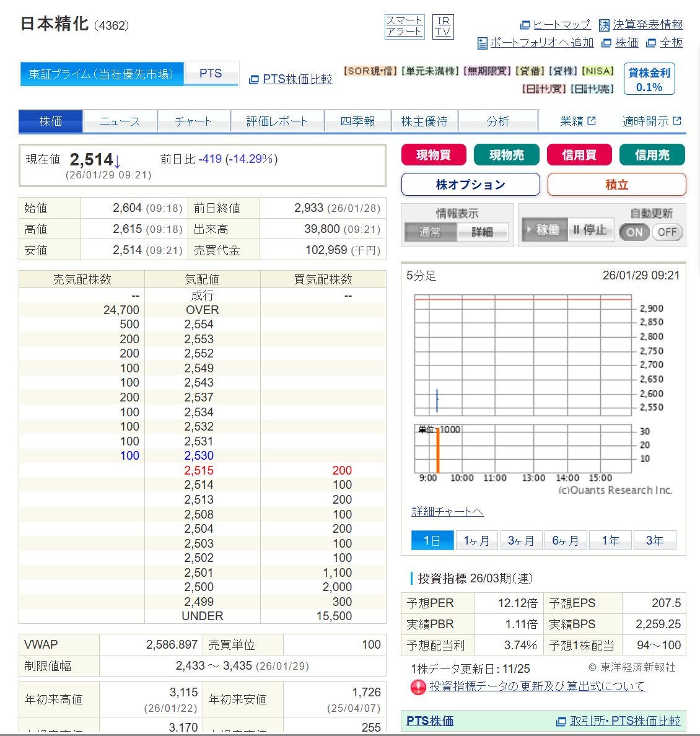Open the PTS market tab
This screenshot has height=736, width=700.
pos(211,74)
